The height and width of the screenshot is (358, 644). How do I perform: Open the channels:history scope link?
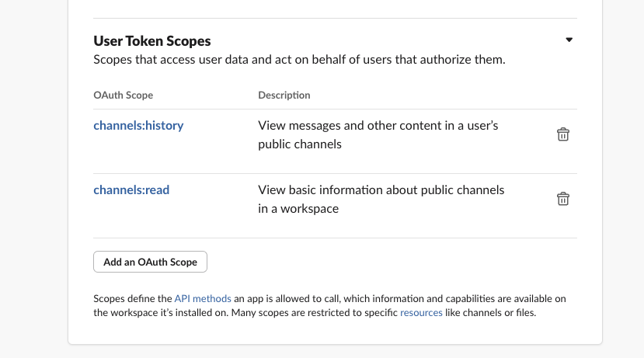(138, 125)
